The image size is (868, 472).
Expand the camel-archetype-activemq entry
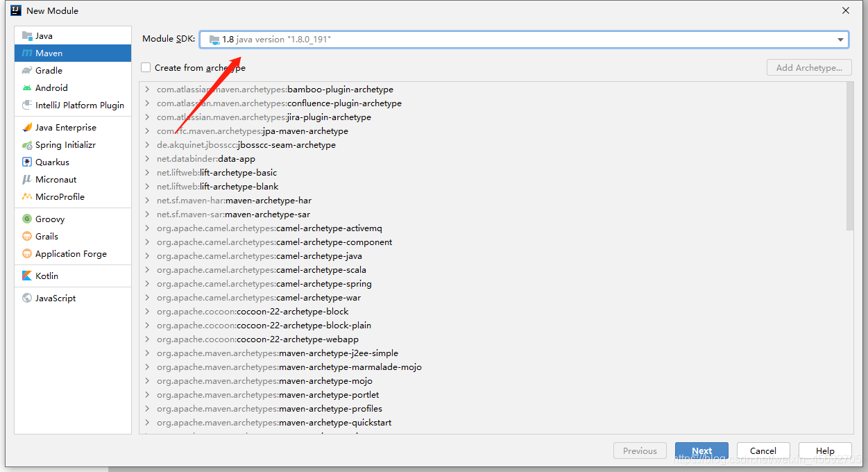(147, 228)
